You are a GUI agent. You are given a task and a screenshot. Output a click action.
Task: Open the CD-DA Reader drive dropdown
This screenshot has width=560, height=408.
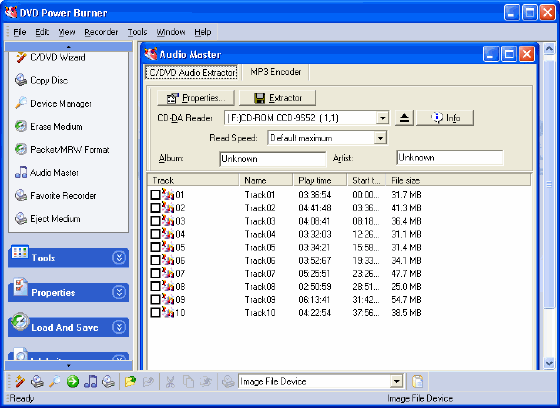tap(382, 118)
